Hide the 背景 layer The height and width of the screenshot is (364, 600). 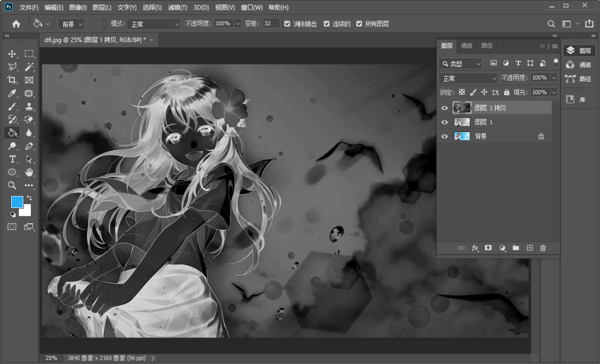tap(444, 136)
